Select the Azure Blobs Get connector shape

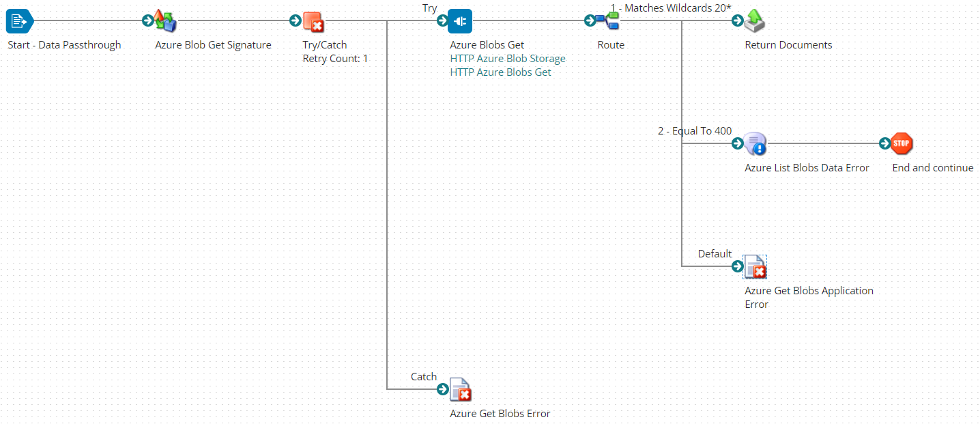[x=459, y=21]
